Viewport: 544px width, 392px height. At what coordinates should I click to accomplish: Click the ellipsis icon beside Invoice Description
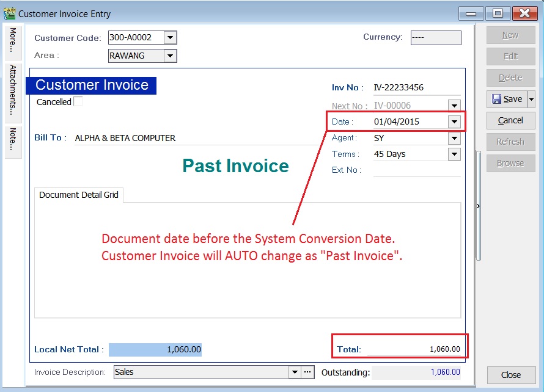tap(306, 372)
